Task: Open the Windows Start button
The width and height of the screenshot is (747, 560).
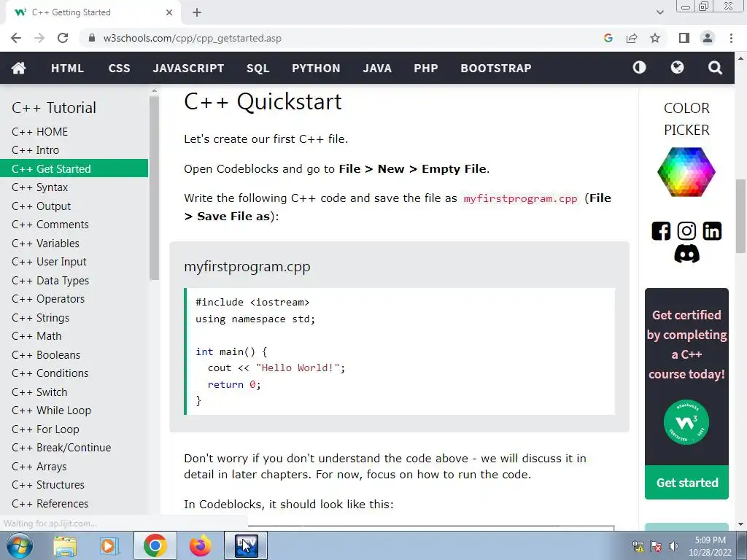Action: (20, 545)
